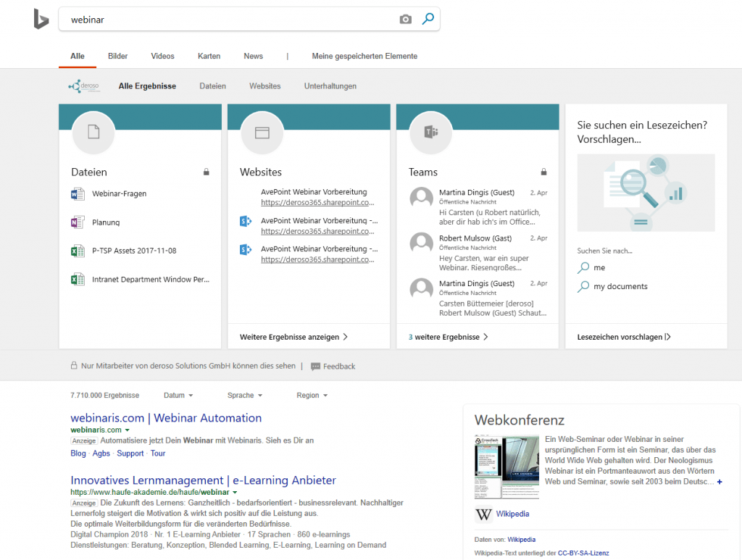The height and width of the screenshot is (560, 742).
Task: Click Word icon for Webinar-Fragen
Action: pos(78,194)
